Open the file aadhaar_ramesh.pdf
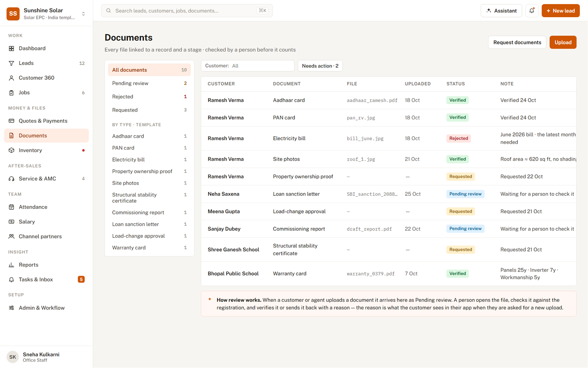This screenshot has width=588, height=368. (x=372, y=100)
